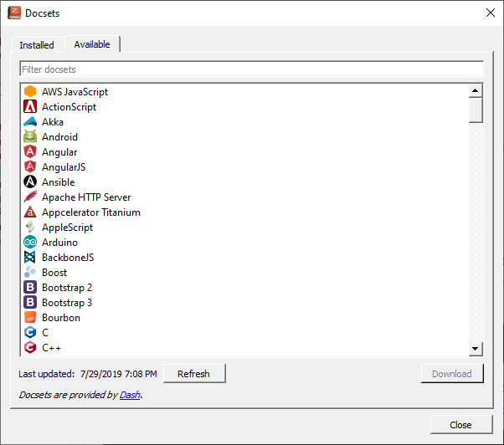Click the Bootstrap 3 icon
The image size is (504, 445).
[30, 303]
